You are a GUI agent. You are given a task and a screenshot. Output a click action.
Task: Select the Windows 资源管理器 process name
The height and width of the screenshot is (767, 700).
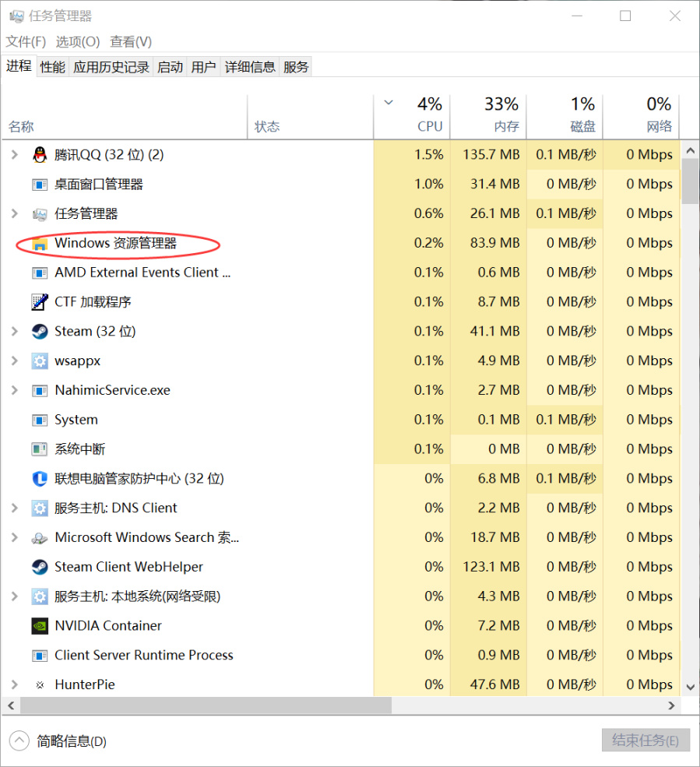point(115,243)
